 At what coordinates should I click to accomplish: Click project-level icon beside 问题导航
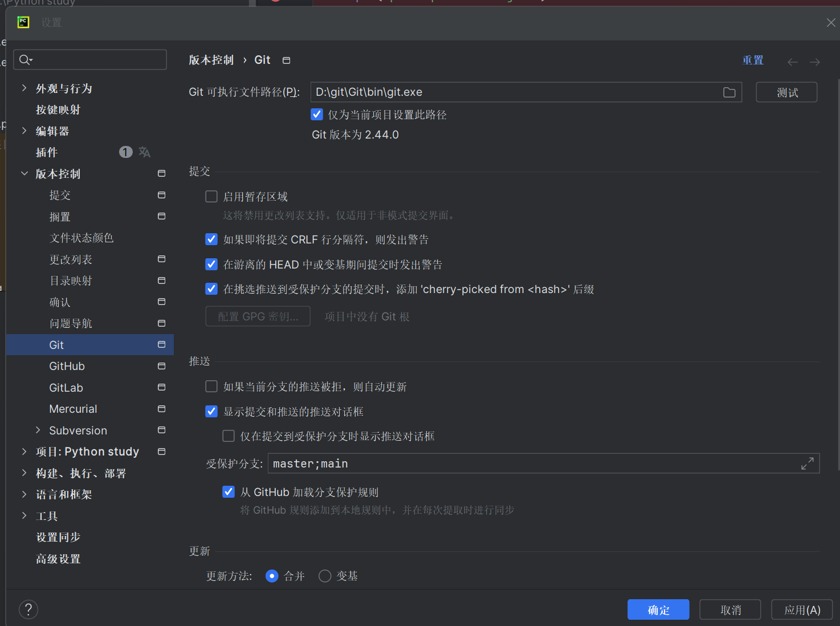(162, 323)
